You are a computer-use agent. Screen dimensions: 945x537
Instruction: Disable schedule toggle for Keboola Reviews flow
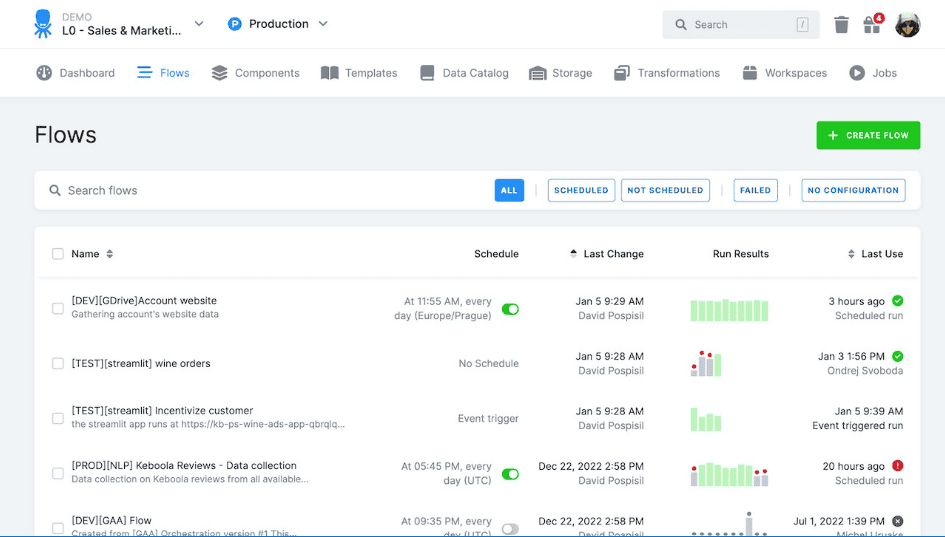[510, 474]
